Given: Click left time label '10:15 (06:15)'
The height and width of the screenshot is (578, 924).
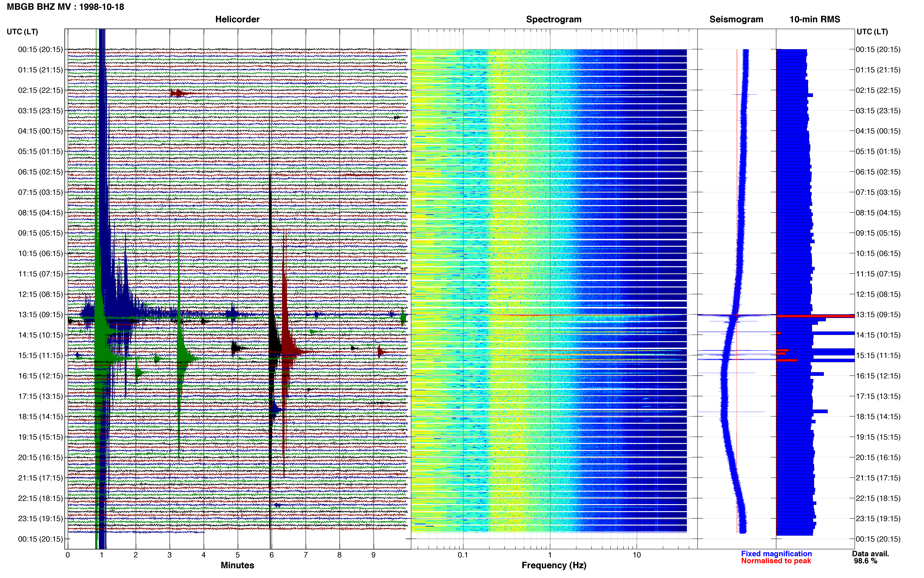Looking at the screenshot, I should coord(41,253).
